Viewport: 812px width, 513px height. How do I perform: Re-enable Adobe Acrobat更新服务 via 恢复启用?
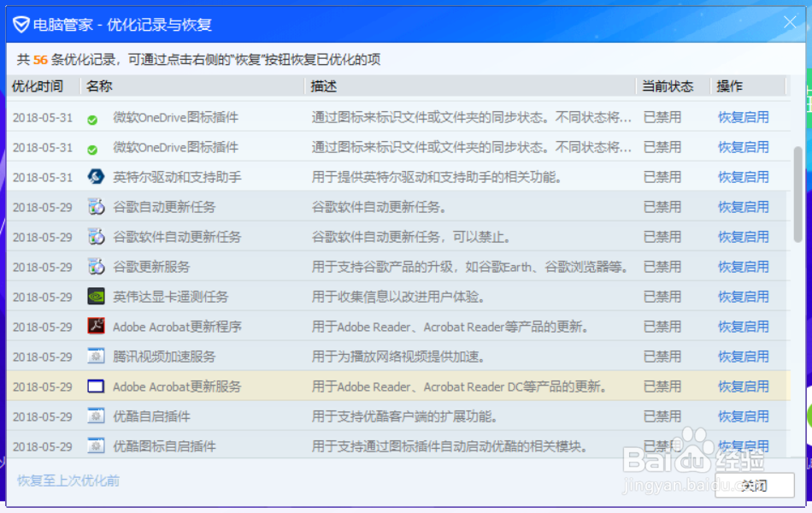[x=743, y=386]
